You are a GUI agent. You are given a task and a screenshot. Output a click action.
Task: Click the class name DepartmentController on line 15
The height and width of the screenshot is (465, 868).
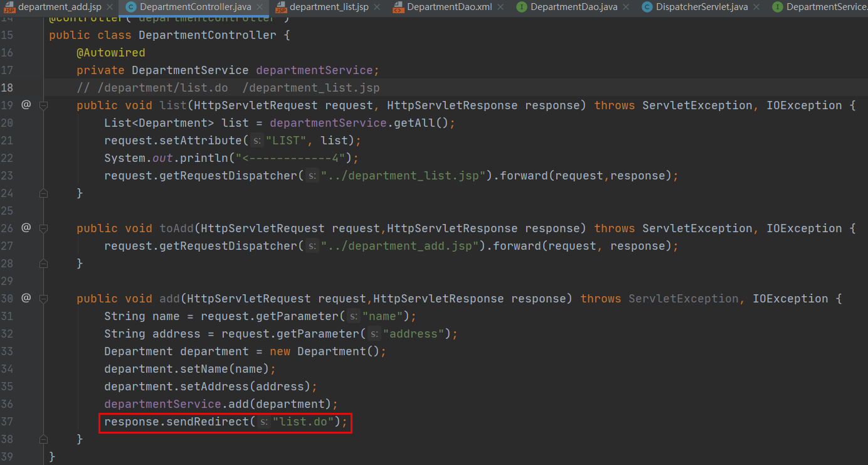pos(208,35)
